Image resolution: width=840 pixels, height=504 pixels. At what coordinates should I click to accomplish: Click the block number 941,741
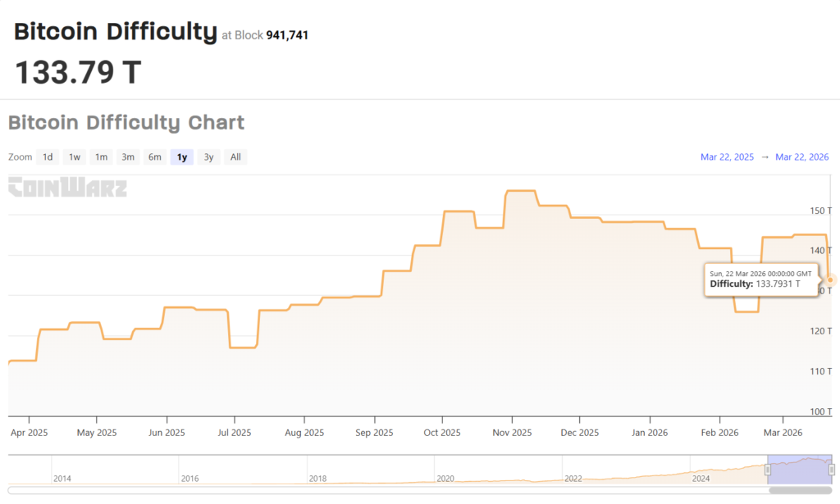(287, 35)
